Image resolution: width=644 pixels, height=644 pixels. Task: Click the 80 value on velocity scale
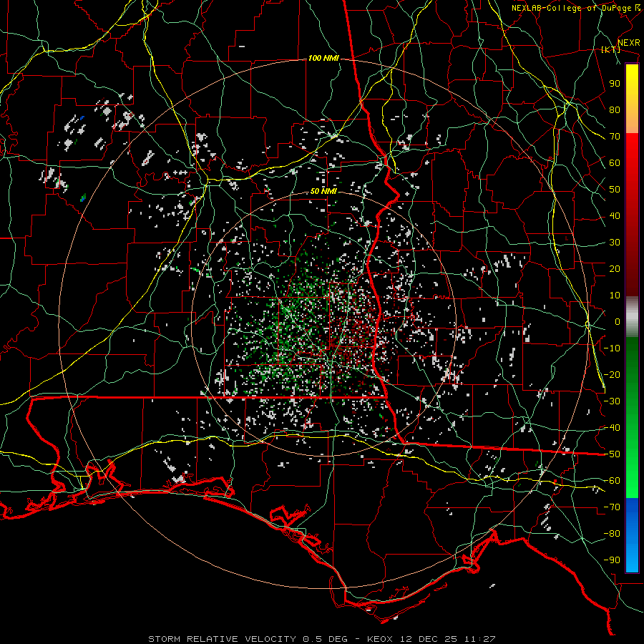(x=615, y=109)
